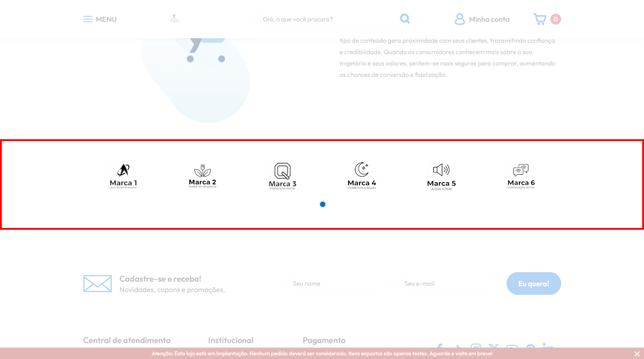Select the blue carousel pagination dot

(323, 204)
